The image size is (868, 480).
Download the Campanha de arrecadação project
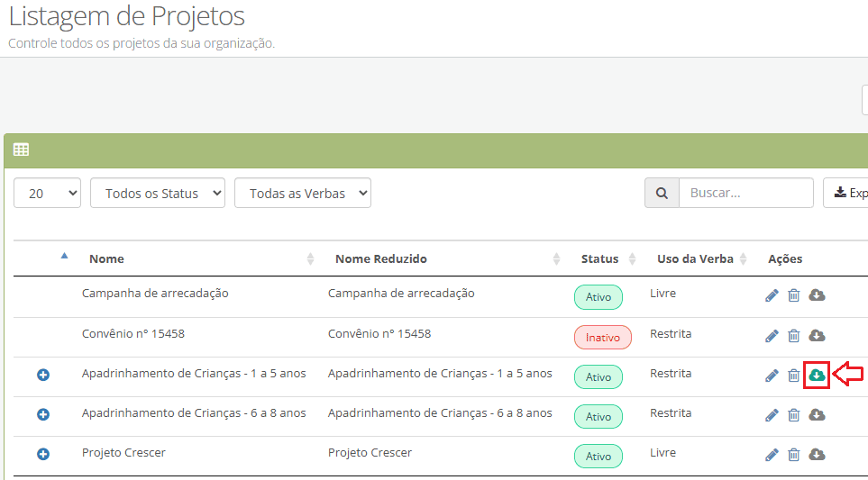pos(817,295)
